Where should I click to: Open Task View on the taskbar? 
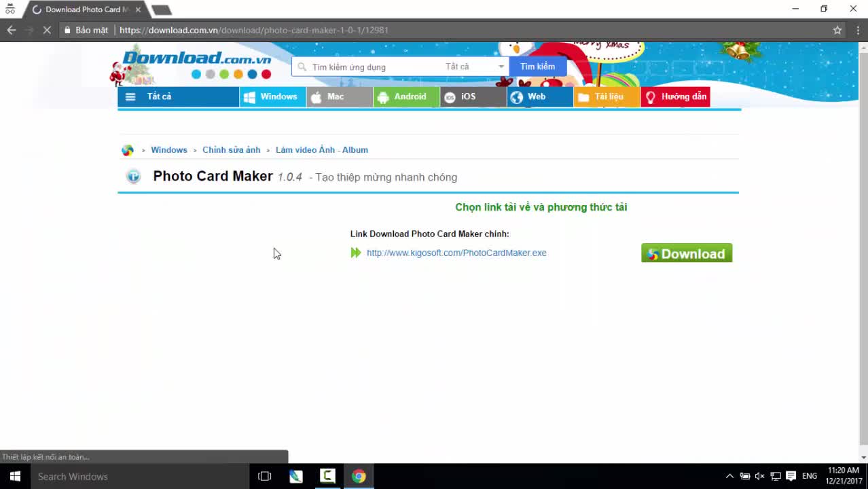[265, 476]
